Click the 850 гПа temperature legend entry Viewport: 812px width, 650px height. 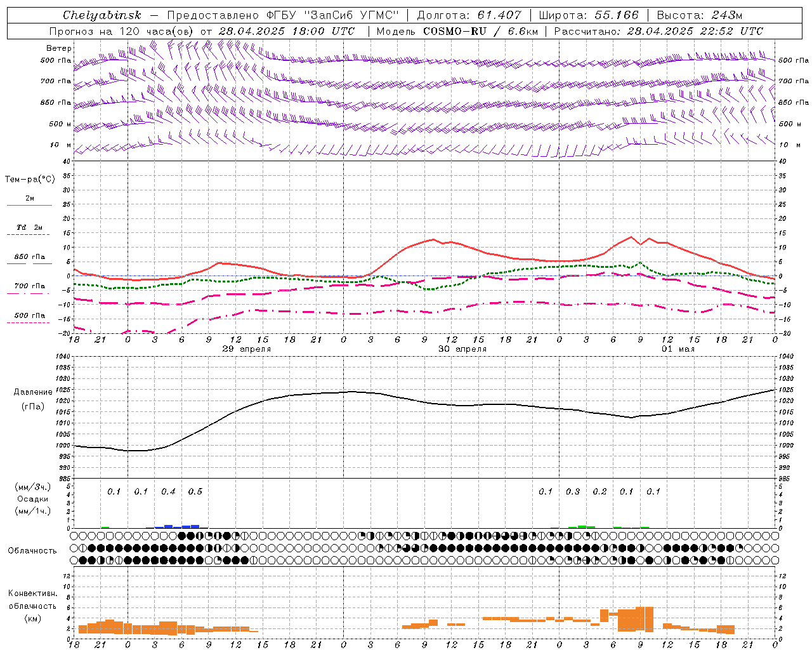[x=29, y=257]
